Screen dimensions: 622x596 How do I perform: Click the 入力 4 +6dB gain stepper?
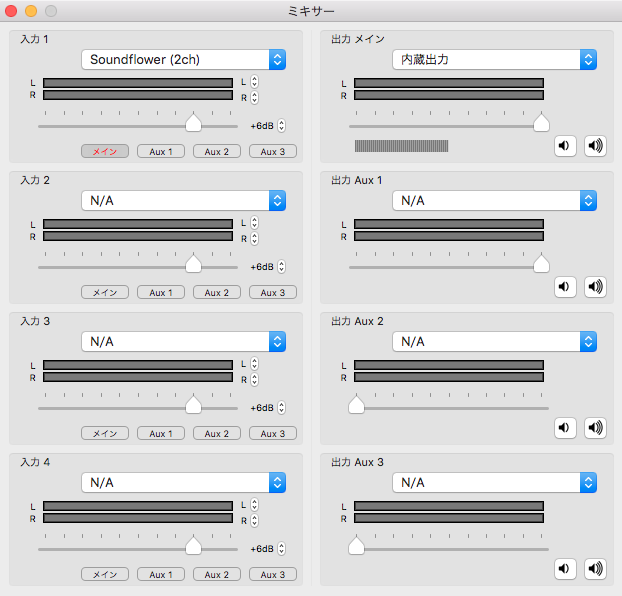(281, 548)
